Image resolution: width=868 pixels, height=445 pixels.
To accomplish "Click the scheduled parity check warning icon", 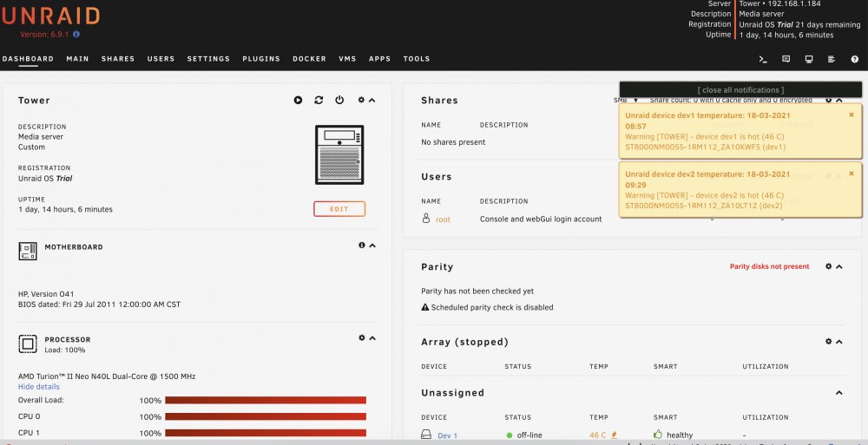I will (x=425, y=307).
